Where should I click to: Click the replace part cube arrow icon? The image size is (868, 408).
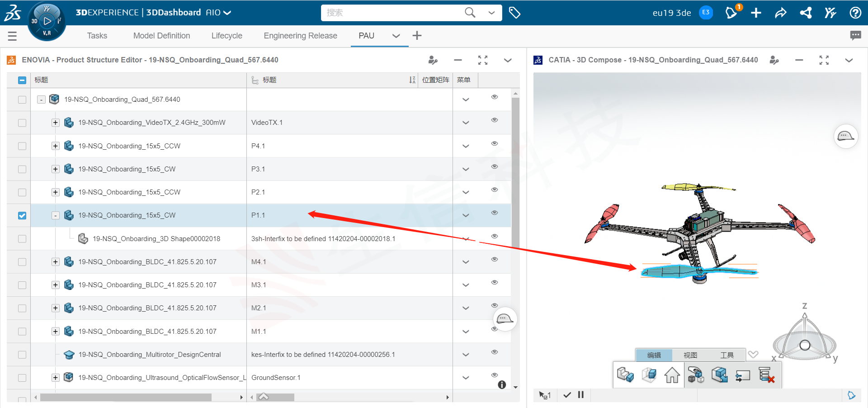[719, 375]
